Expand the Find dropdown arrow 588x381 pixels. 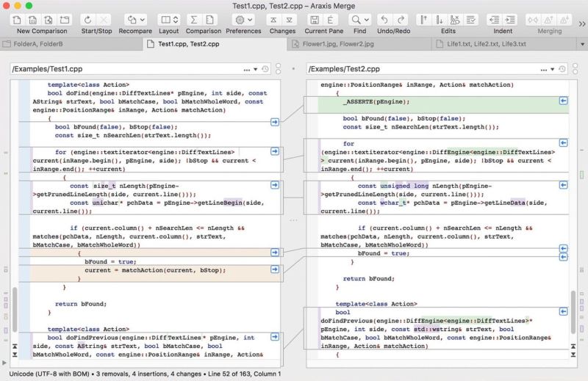[366, 20]
